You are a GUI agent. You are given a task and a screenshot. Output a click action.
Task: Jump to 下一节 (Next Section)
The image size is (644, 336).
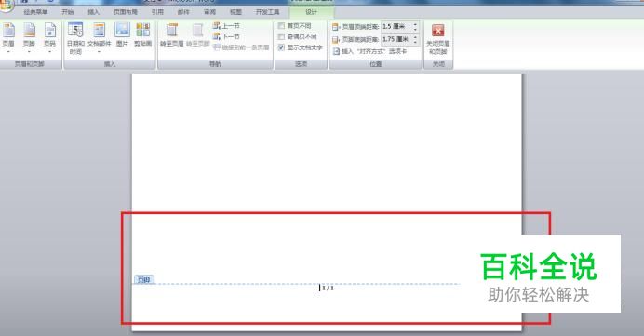[x=226, y=36]
